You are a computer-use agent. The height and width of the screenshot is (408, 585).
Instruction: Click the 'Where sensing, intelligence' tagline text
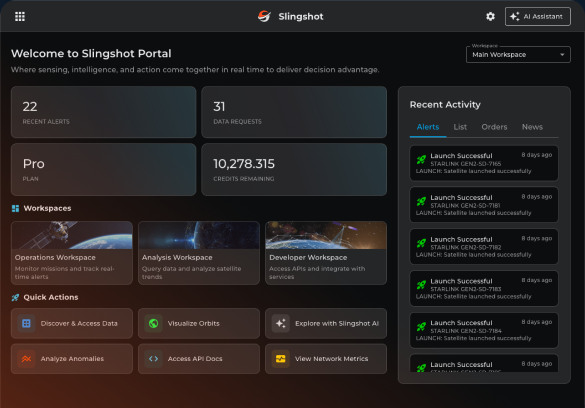195,70
